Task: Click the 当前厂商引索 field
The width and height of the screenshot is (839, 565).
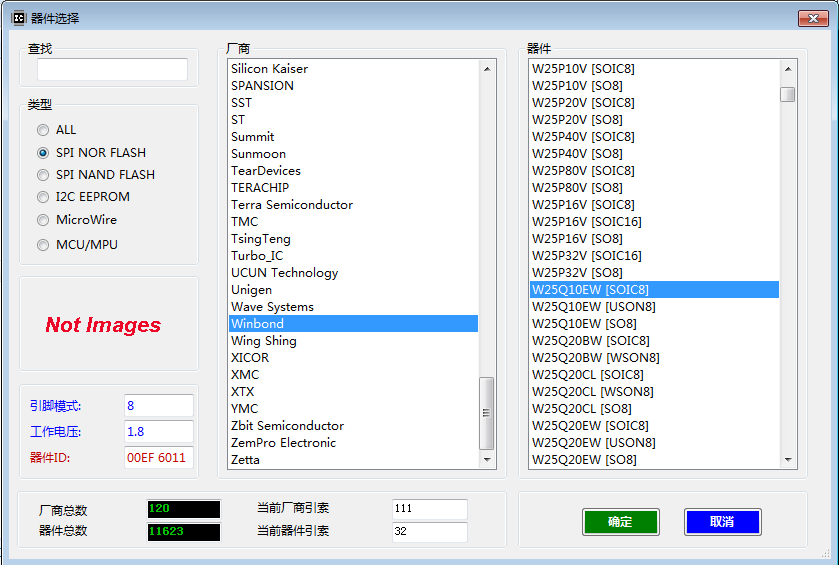Action: (x=430, y=509)
